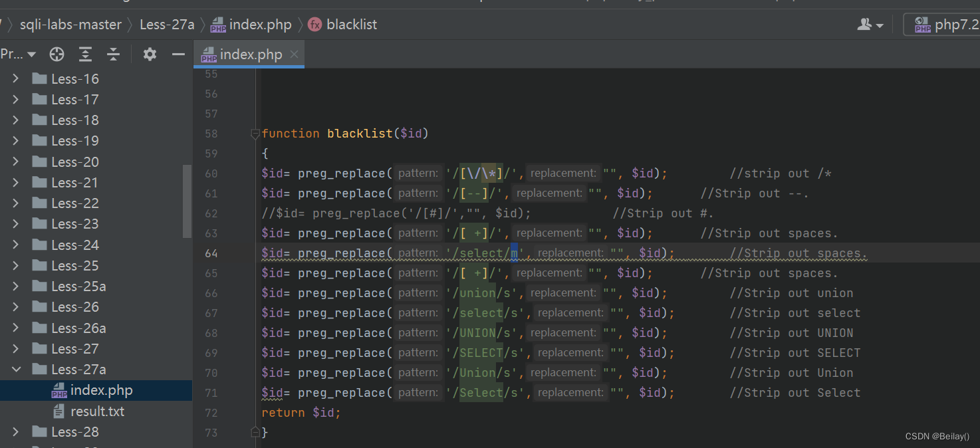Image resolution: width=980 pixels, height=448 pixels.
Task: Click Less-27a breadcrumb
Action: pos(167,25)
